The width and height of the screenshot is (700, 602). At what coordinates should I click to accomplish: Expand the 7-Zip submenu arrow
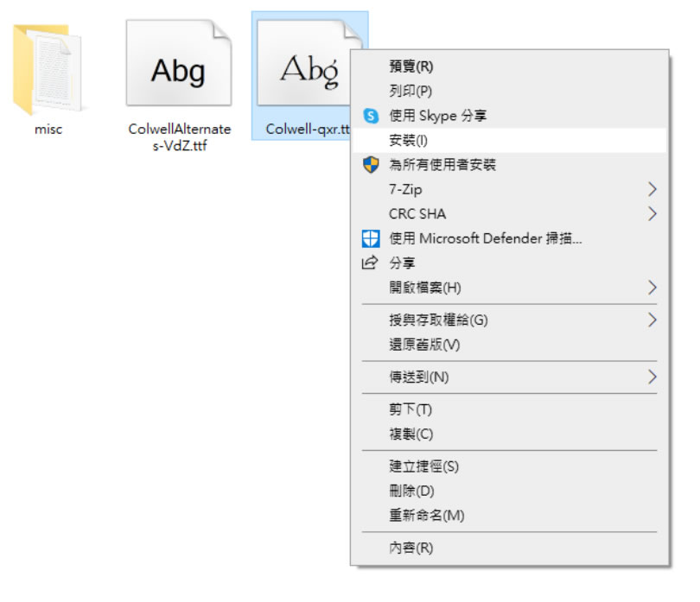pyautogui.click(x=652, y=189)
